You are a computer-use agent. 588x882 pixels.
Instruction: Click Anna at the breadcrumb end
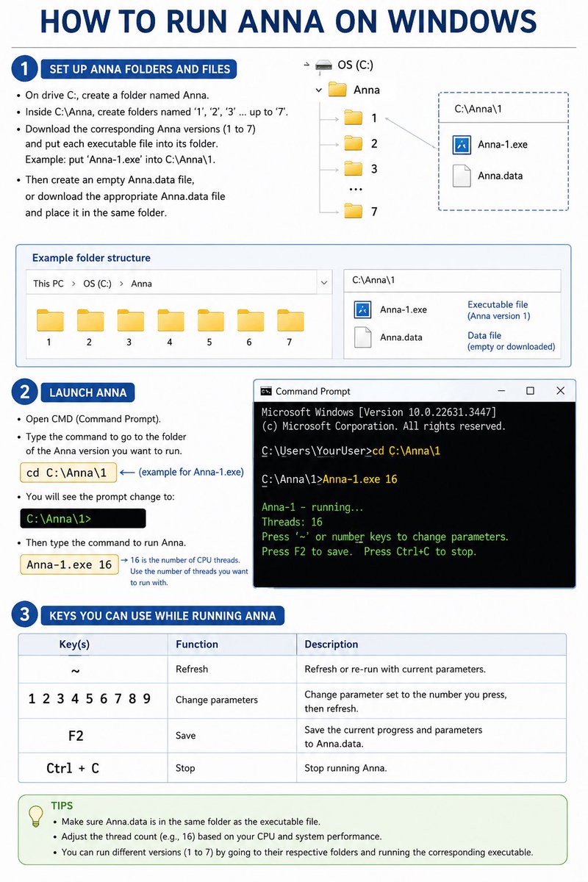tap(141, 284)
